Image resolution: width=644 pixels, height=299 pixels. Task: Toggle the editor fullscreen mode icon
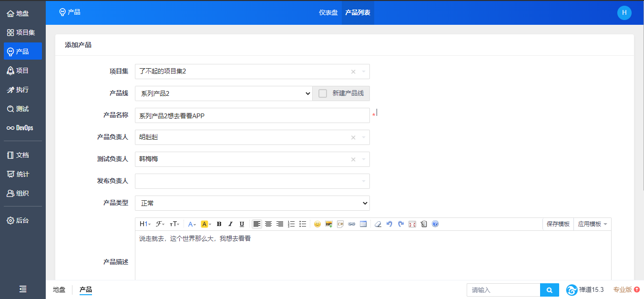412,224
